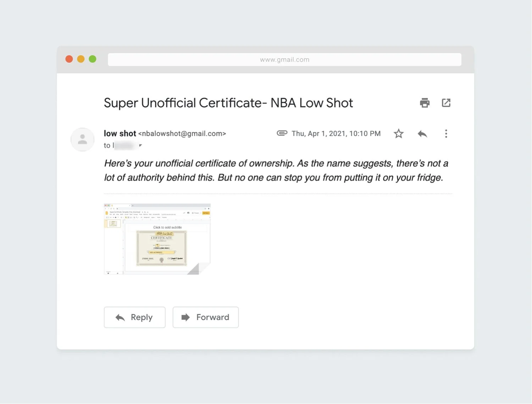Click the email body text about the unofficial certificate
532x404 pixels.
coord(276,170)
